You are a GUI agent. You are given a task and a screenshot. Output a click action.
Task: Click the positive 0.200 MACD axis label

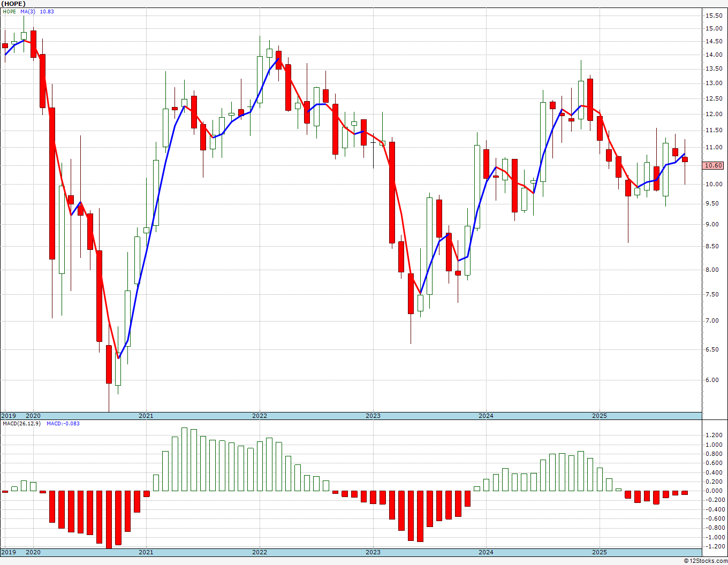click(714, 482)
